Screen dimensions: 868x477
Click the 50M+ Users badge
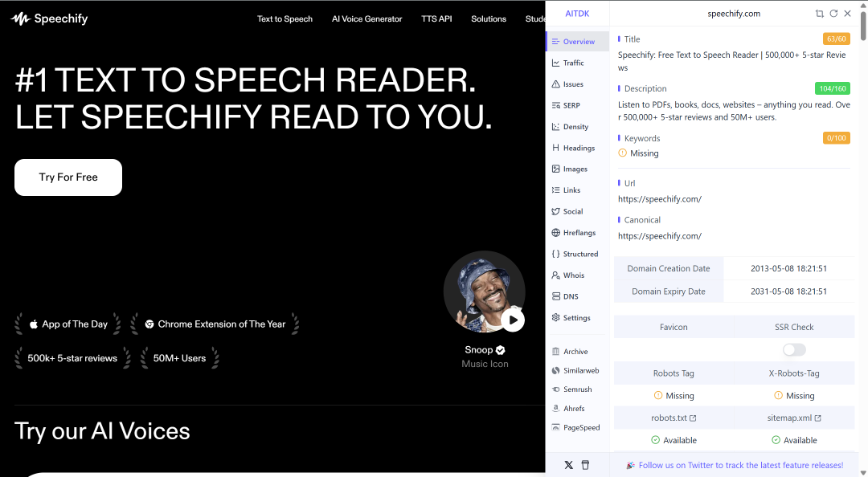(x=179, y=358)
